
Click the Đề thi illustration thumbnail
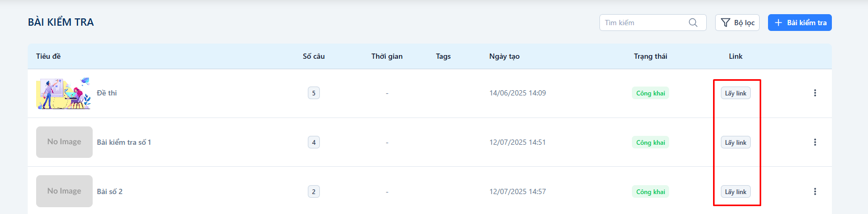click(x=63, y=93)
